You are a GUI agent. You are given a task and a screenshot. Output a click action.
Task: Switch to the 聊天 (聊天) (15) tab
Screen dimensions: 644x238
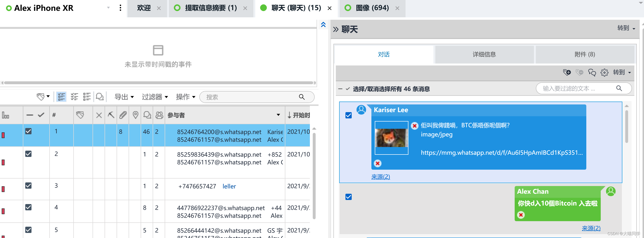pos(296,8)
